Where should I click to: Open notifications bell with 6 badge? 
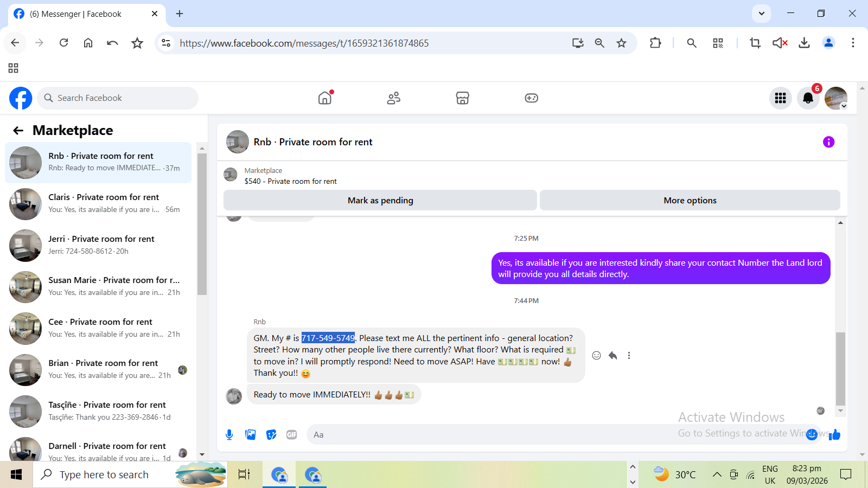click(x=808, y=98)
